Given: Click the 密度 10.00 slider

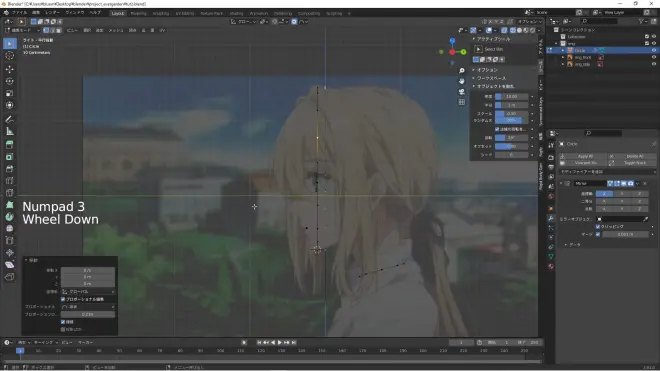Looking at the screenshot, I should [511, 96].
